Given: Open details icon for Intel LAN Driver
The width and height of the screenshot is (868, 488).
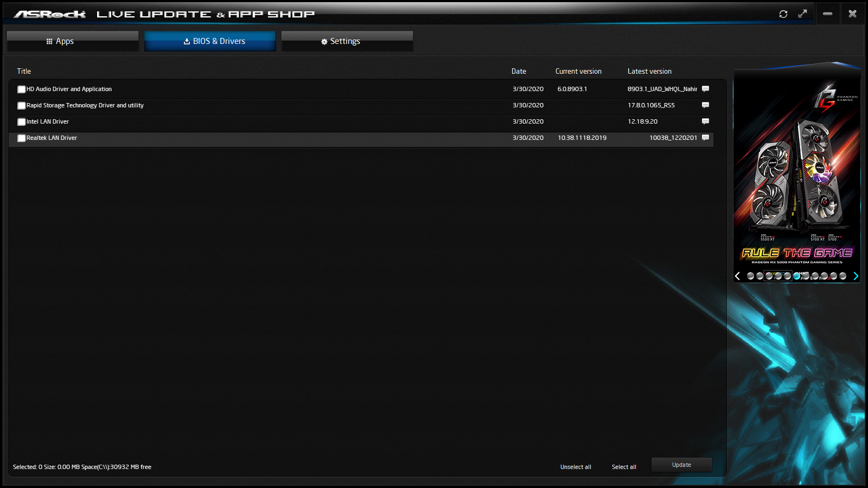Looking at the screenshot, I should point(705,121).
